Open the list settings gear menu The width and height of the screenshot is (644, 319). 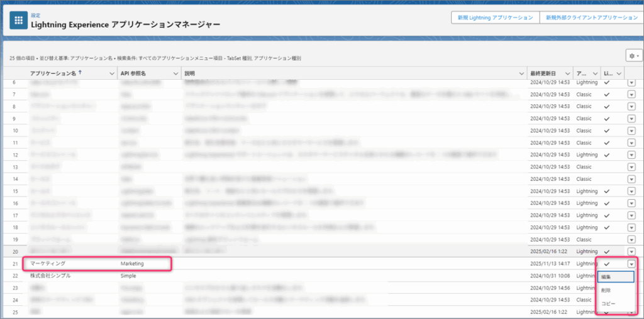(x=632, y=56)
